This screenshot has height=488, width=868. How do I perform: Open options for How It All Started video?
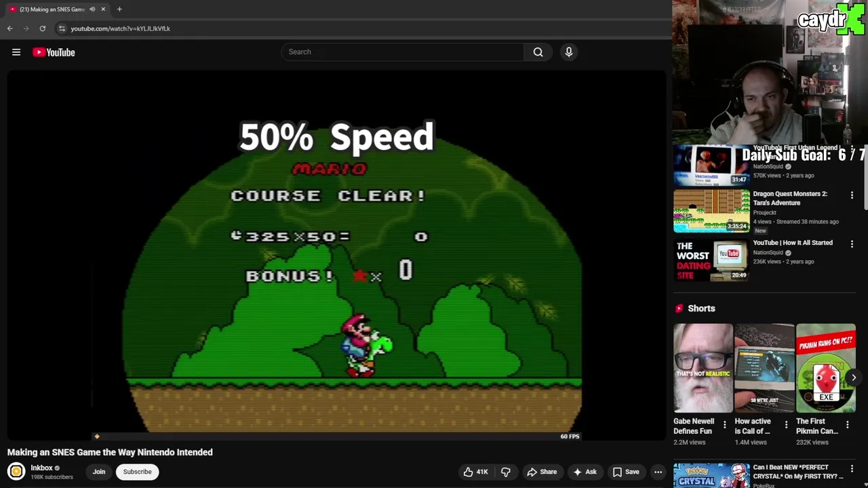pos(852,244)
